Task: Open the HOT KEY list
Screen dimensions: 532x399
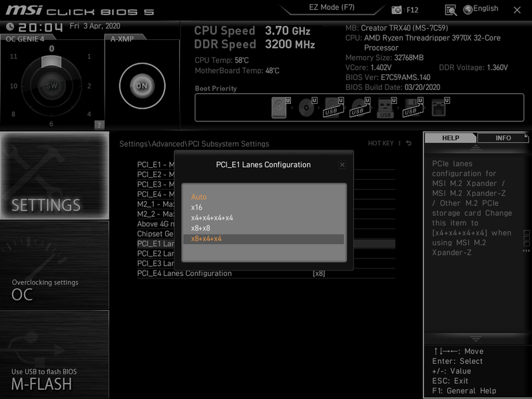Action: (x=381, y=143)
